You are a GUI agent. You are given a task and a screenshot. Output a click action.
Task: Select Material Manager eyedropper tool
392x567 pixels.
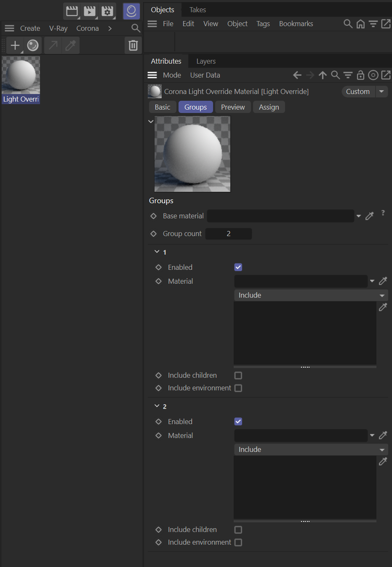71,45
